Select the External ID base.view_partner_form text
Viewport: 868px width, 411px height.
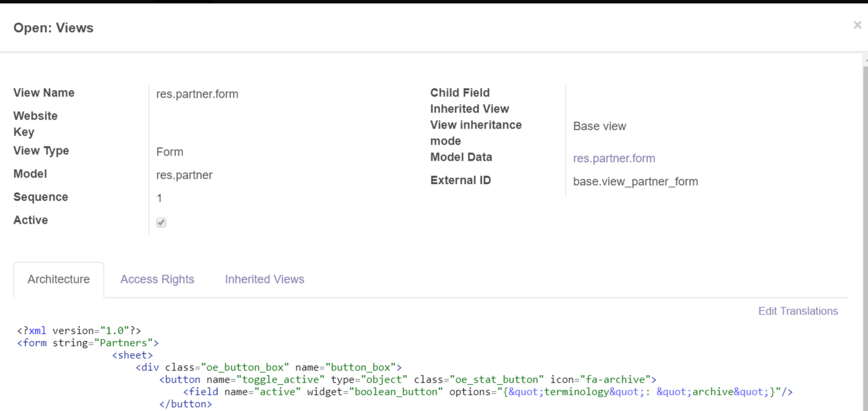635,181
